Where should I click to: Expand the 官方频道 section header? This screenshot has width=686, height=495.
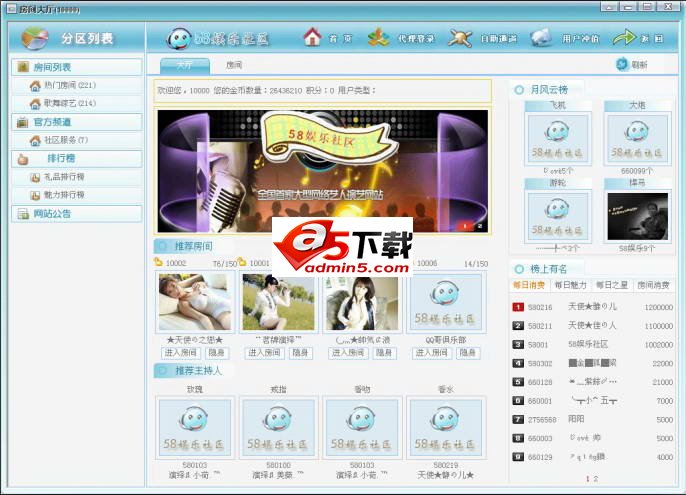pos(77,122)
